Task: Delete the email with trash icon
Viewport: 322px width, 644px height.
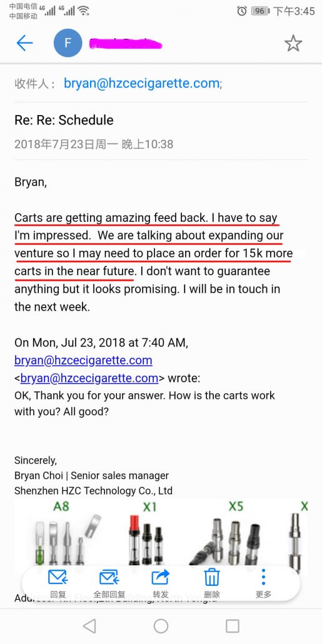Action: (x=212, y=583)
